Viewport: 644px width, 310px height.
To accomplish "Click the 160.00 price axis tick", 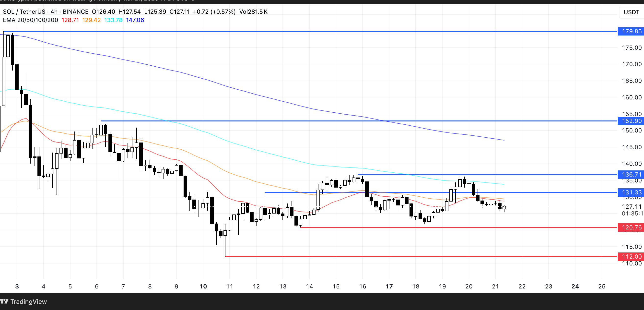I will pyautogui.click(x=632, y=97).
